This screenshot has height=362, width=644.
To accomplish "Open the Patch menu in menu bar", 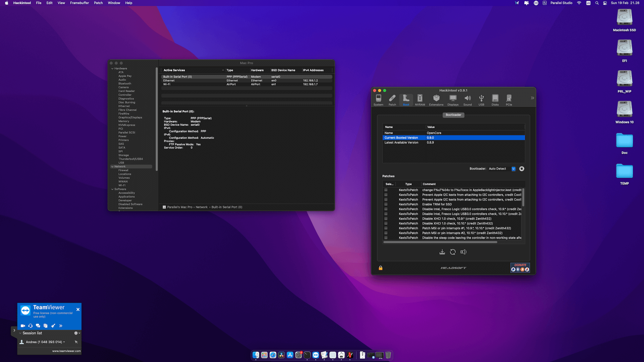I will (x=98, y=3).
